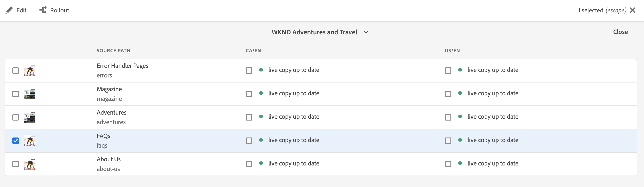Click the green status dot for Adventures CA/EN
Image resolution: width=644 pixels, height=187 pixels.
pyautogui.click(x=261, y=117)
